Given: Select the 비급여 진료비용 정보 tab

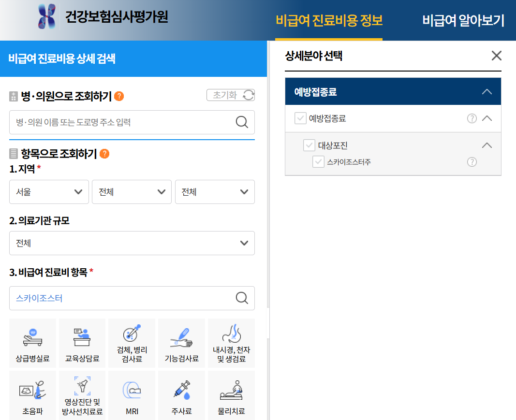Looking at the screenshot, I should pyautogui.click(x=329, y=20).
